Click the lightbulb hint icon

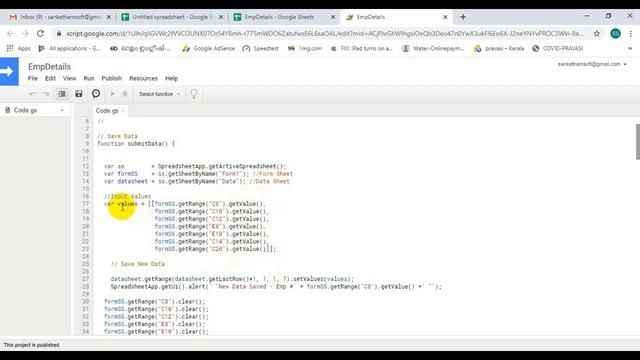pyautogui.click(x=194, y=94)
